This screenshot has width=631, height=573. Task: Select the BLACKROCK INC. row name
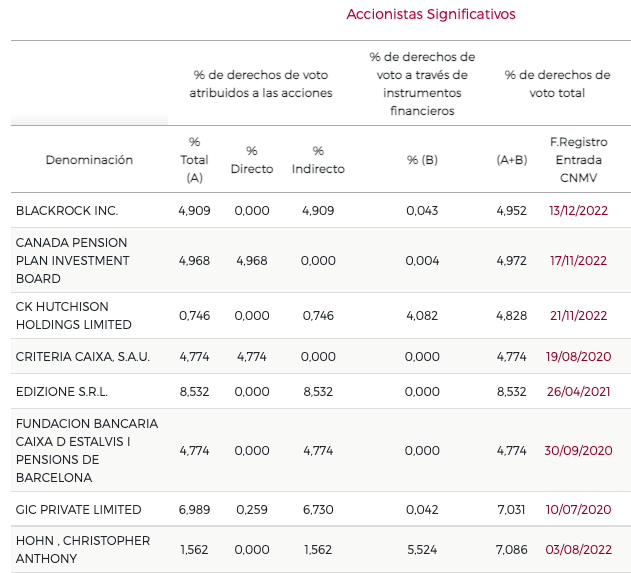coord(67,211)
